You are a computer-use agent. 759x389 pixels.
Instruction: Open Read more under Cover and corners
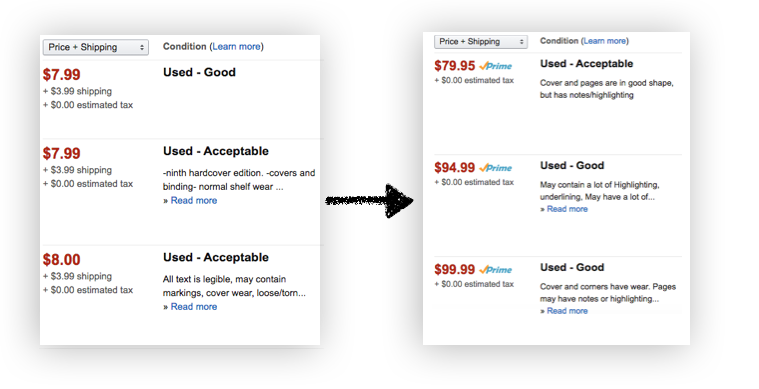point(567,311)
